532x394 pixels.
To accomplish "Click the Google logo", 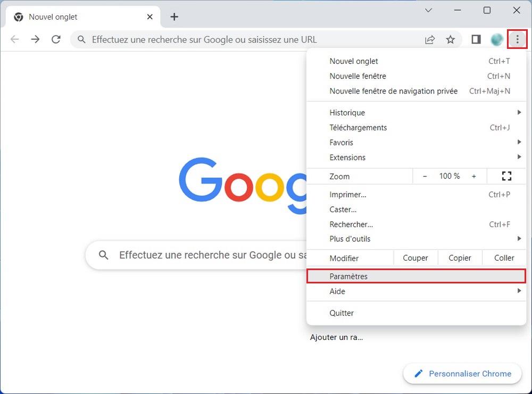I will 243,185.
